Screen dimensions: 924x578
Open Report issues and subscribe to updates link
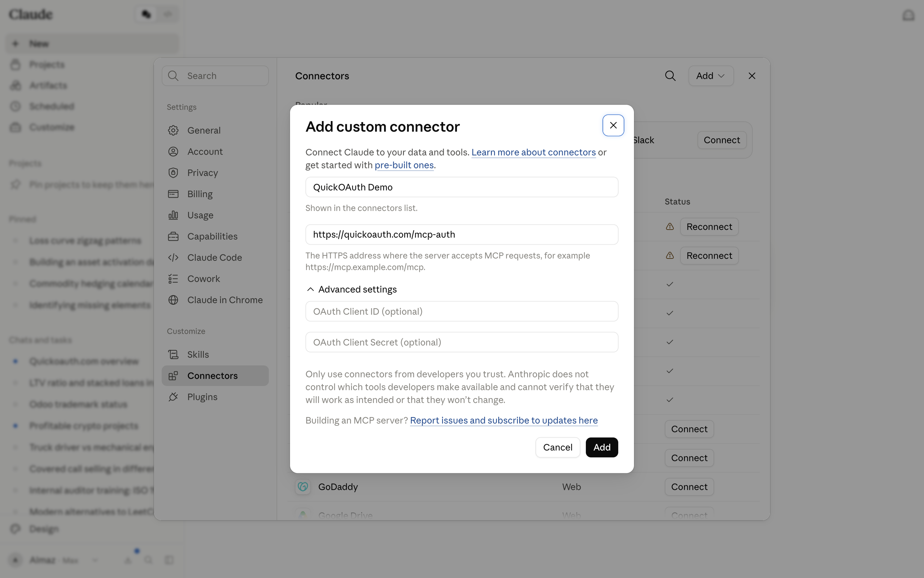click(x=504, y=421)
